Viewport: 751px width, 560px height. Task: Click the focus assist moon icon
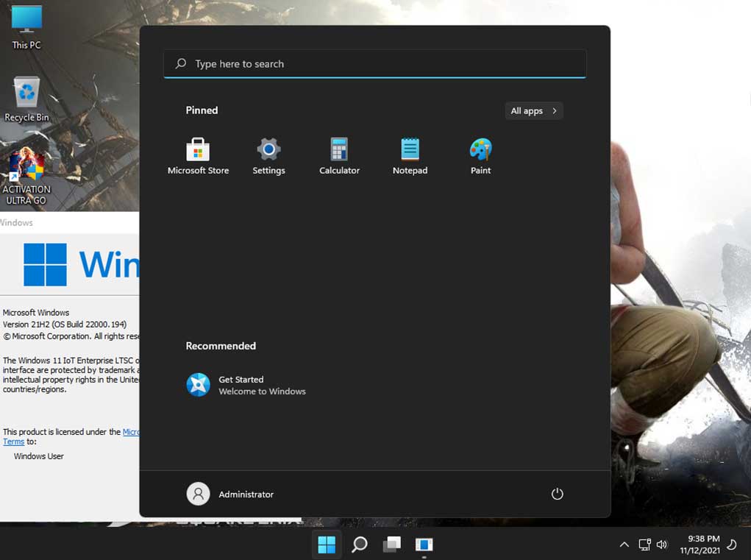732,545
